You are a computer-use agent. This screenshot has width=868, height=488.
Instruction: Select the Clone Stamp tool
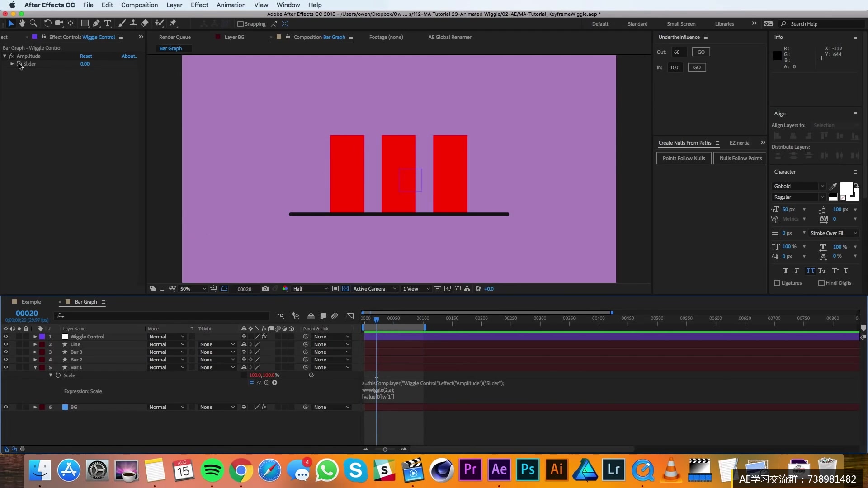[x=133, y=23]
